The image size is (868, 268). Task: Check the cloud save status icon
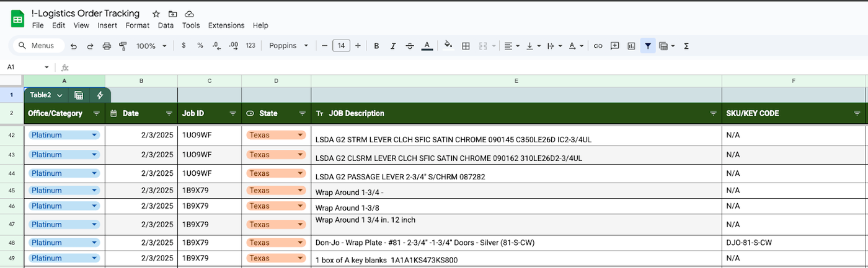(x=189, y=14)
